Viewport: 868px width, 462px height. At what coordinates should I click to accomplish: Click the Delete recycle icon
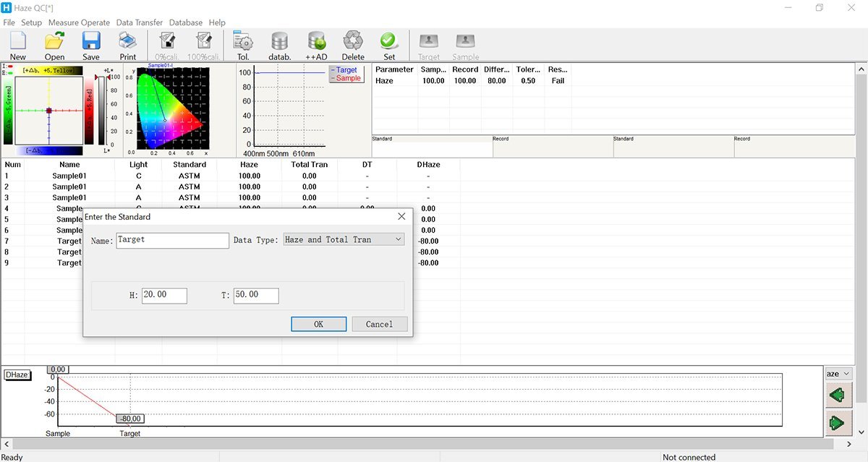tap(353, 46)
